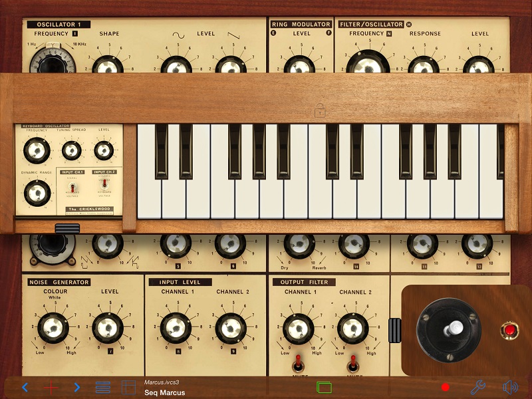Click the Input Level Channel 2 knob
The width and height of the screenshot is (532, 399).
click(231, 328)
